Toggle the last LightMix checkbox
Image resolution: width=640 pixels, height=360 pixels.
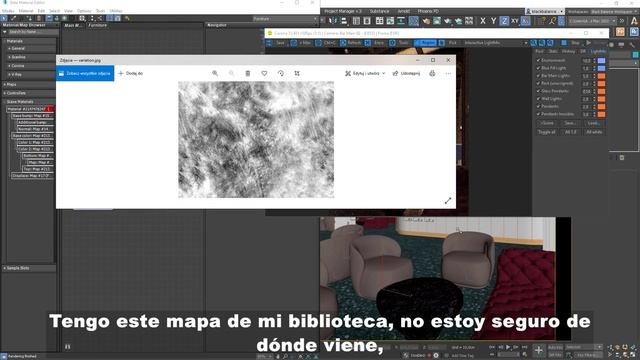538,114
